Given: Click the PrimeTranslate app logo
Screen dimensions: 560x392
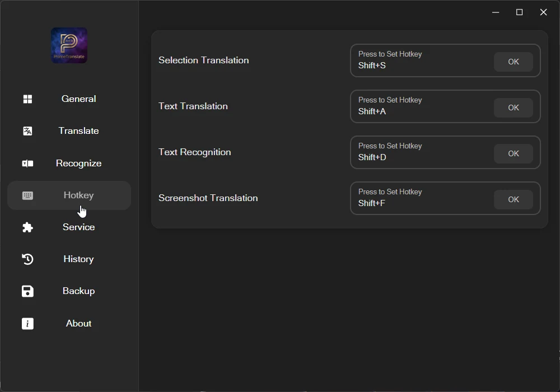Looking at the screenshot, I should [x=69, y=45].
